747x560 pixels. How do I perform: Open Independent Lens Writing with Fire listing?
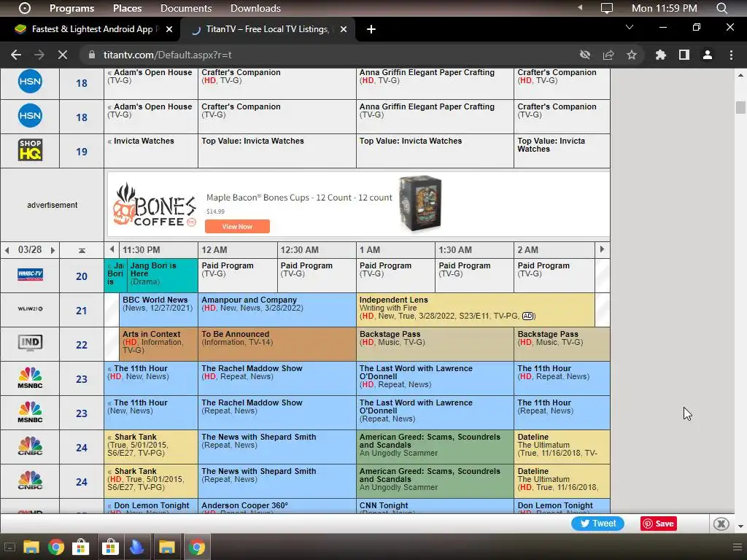(476, 309)
